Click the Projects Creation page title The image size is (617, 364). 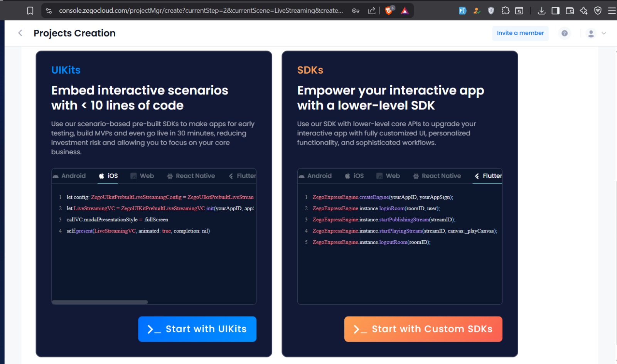pos(74,33)
